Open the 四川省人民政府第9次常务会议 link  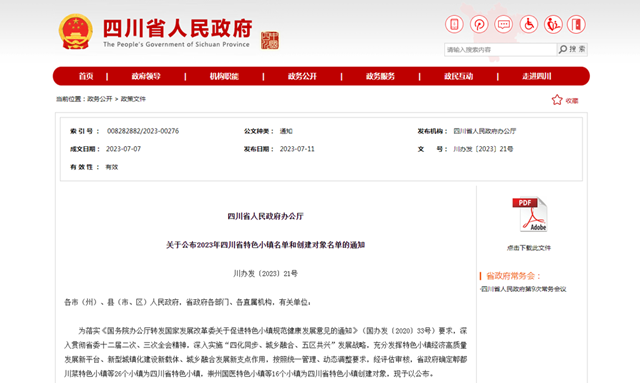click(x=523, y=289)
